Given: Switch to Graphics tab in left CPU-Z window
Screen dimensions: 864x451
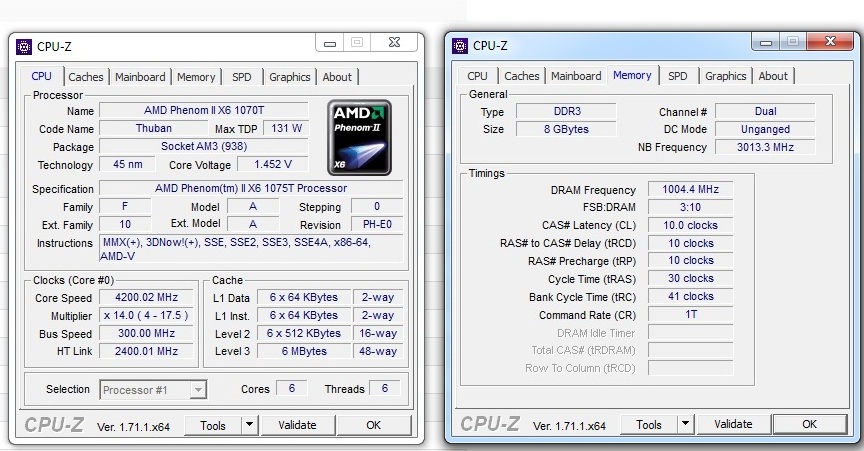Looking at the screenshot, I should pos(290,77).
